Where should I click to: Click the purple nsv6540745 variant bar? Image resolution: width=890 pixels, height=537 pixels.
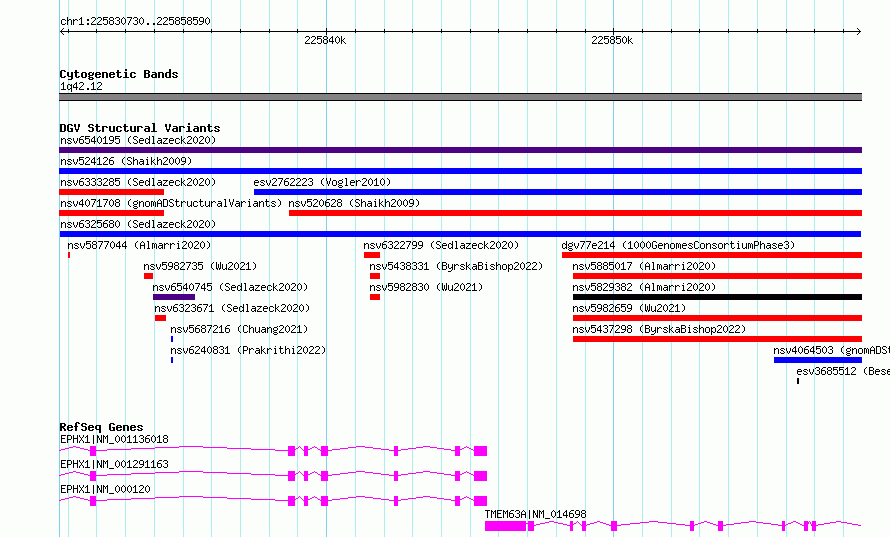click(x=174, y=297)
